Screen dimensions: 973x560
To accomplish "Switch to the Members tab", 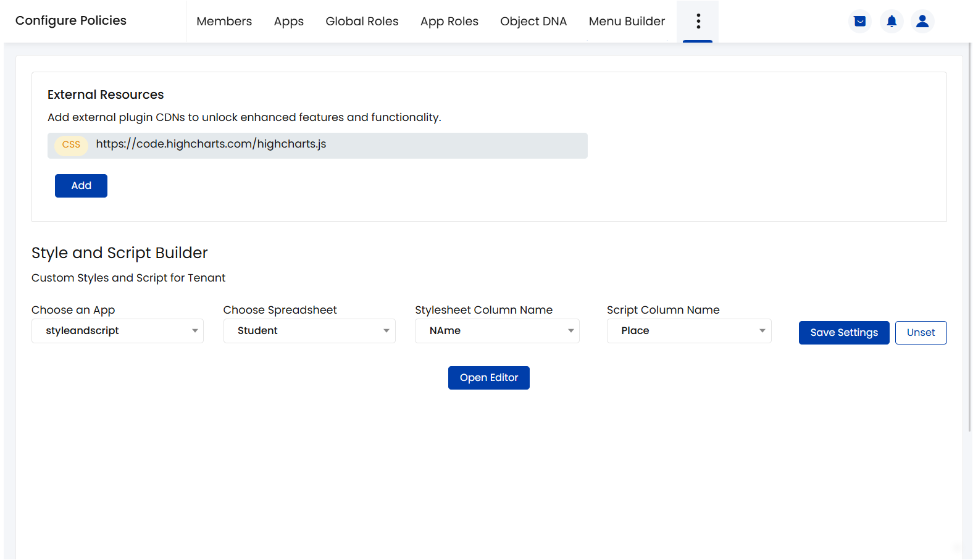I will pyautogui.click(x=224, y=22).
